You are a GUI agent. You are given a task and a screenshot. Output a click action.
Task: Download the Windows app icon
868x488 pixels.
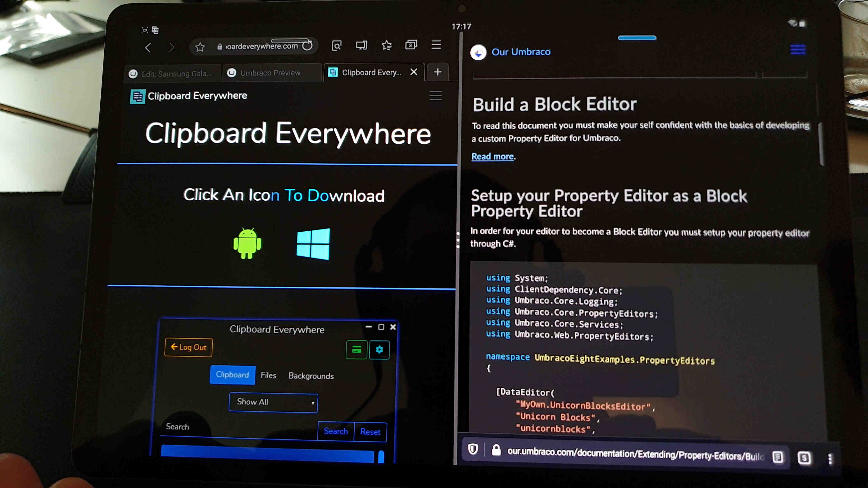(x=313, y=244)
